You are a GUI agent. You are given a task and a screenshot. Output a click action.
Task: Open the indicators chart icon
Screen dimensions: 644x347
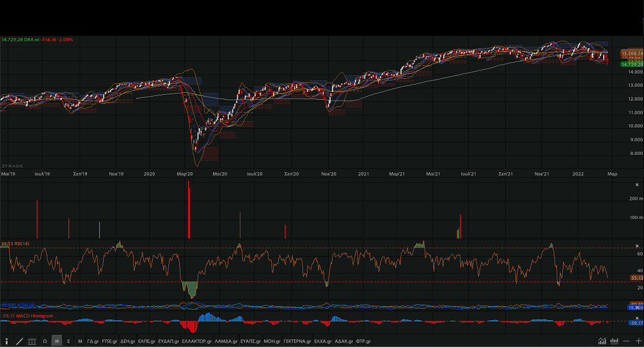coord(602,341)
